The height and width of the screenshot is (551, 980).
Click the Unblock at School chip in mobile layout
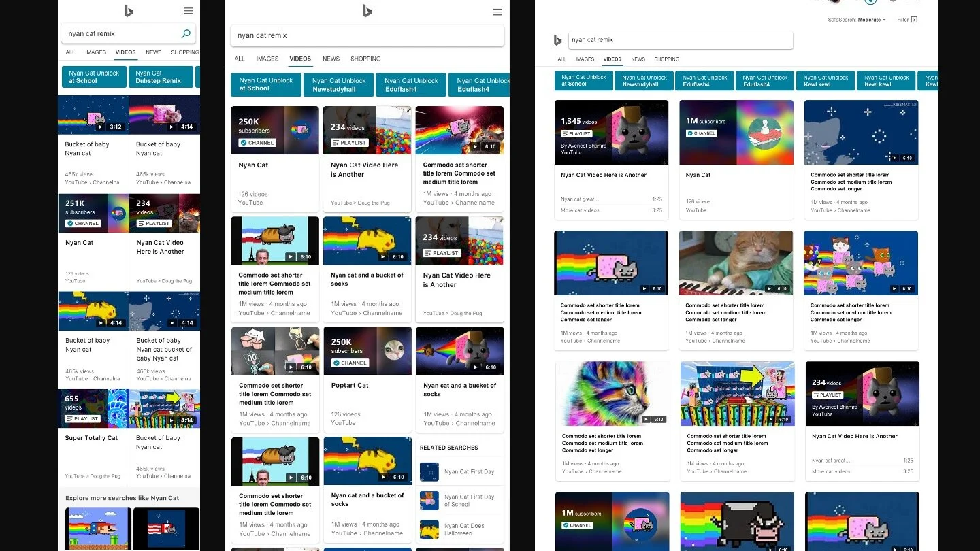click(94, 77)
